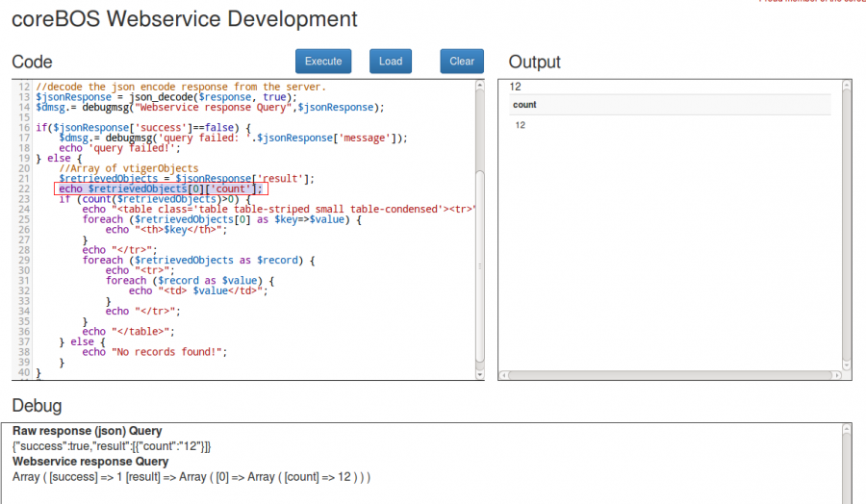Clear the code with the Clear button

click(462, 62)
